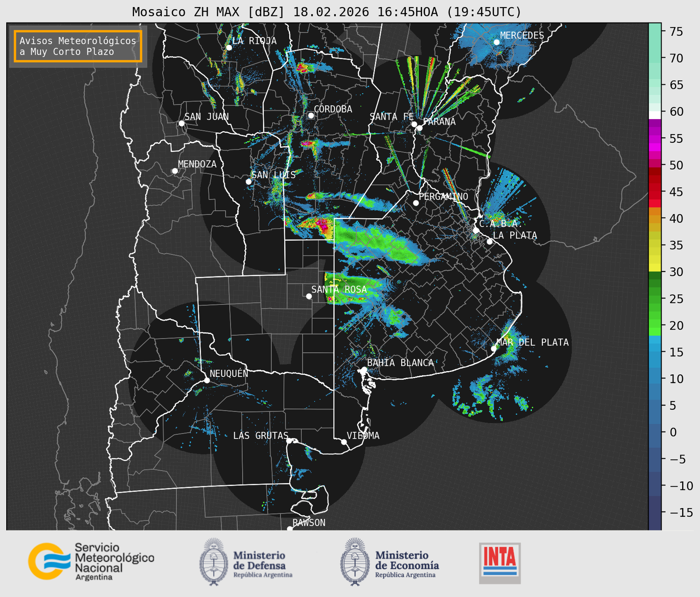
Task: Click the white 60 dBZ band on scale
Action: click(x=655, y=115)
